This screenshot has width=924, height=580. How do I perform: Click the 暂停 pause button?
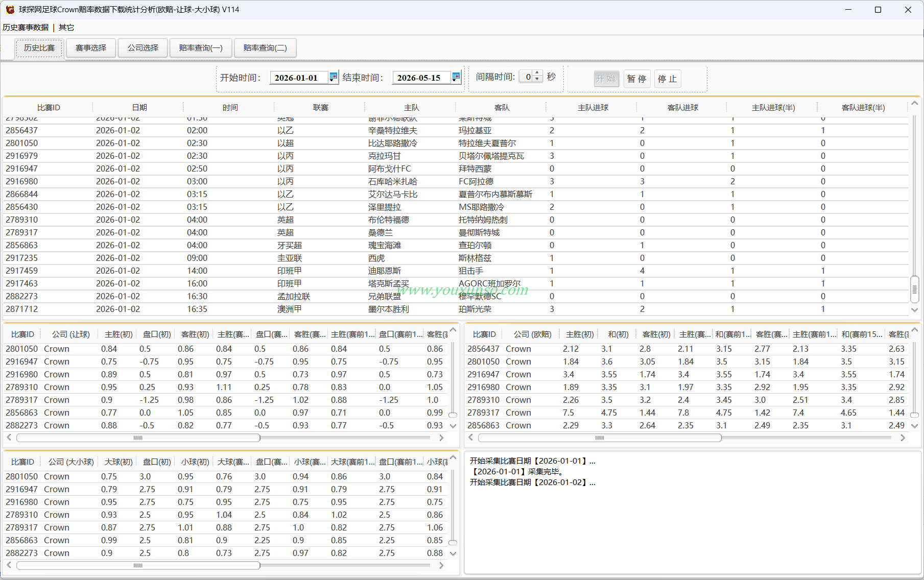coord(637,79)
